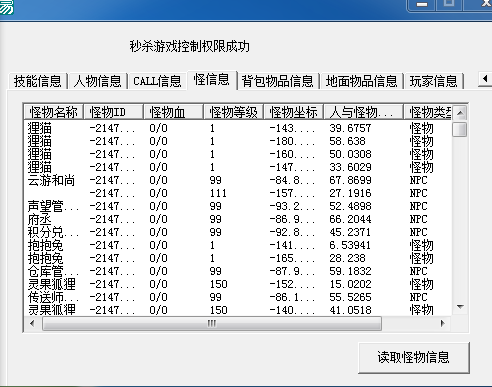Screen dimensions: 492x387
Task: Click the horizontal scroll left arrow
Action: 32,323
